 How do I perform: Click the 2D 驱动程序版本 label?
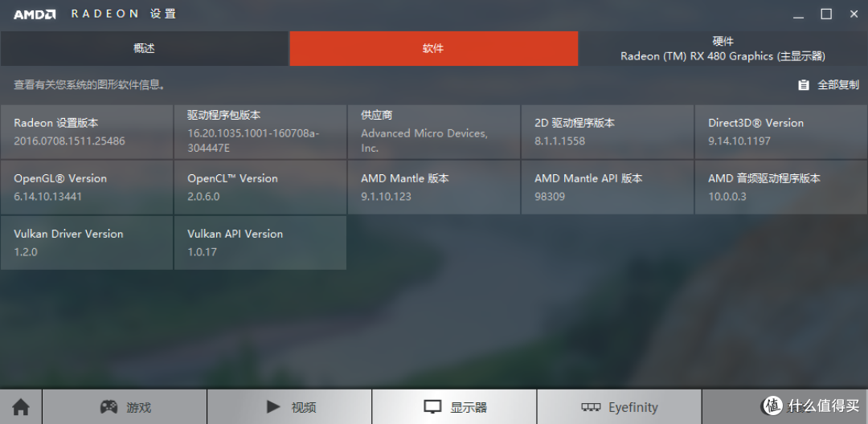pos(575,123)
